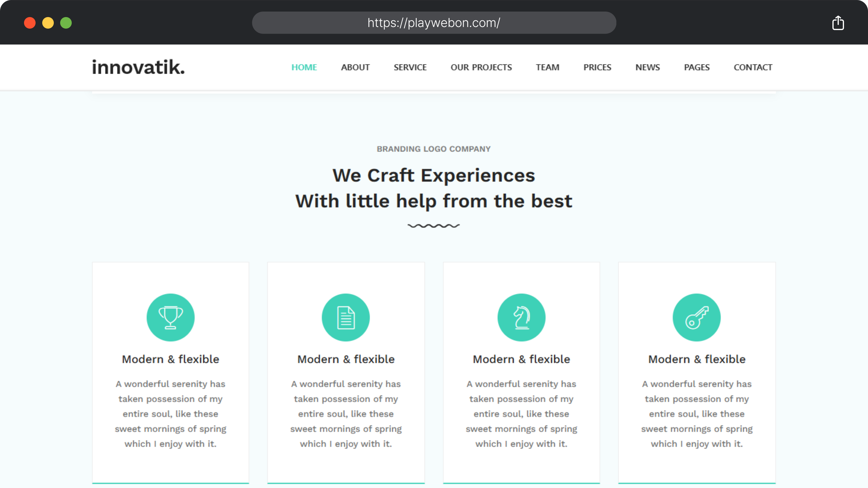868x488 pixels.
Task: Click 'Modern & flexible' title under the trophy
Action: (x=170, y=359)
